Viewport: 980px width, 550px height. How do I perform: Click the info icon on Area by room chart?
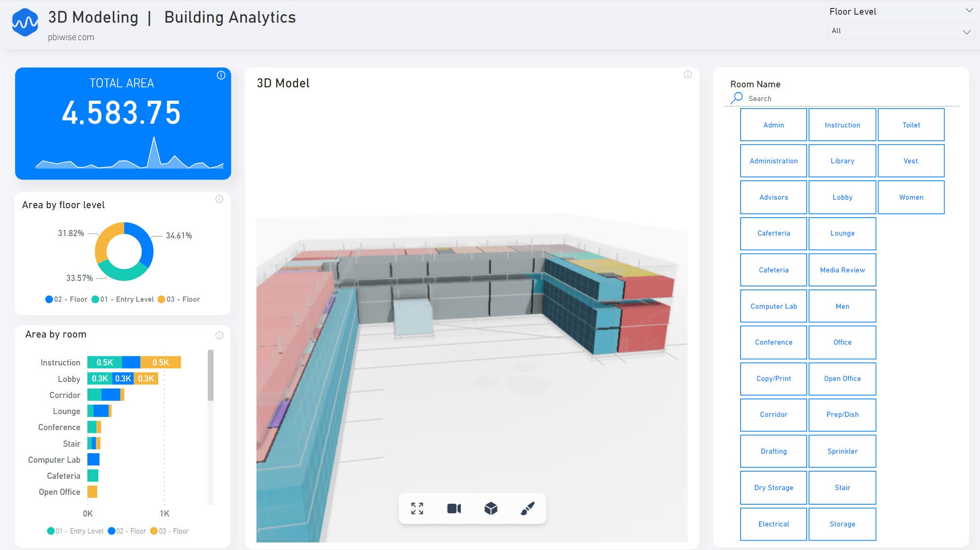click(x=220, y=335)
